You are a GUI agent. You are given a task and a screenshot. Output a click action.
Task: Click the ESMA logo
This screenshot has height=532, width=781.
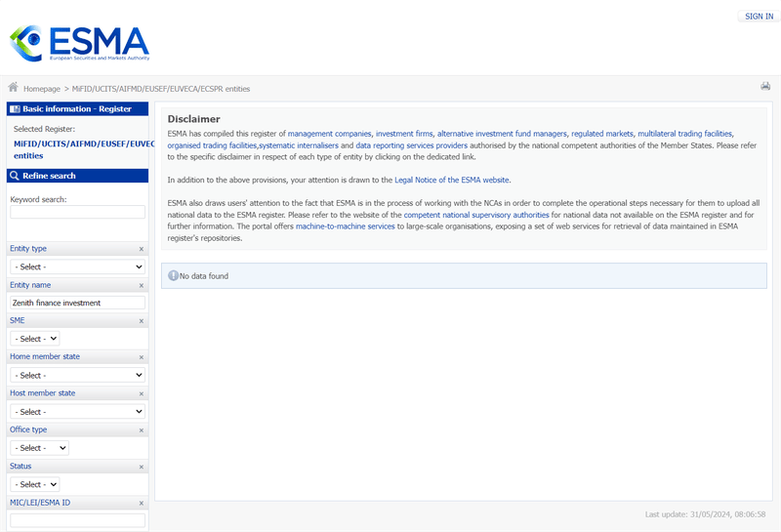click(80, 43)
